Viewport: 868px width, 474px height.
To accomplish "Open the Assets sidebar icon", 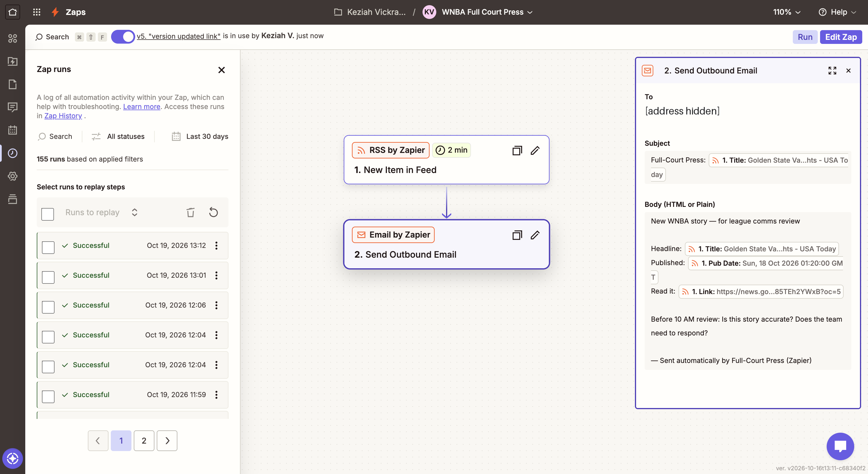I will point(12,38).
